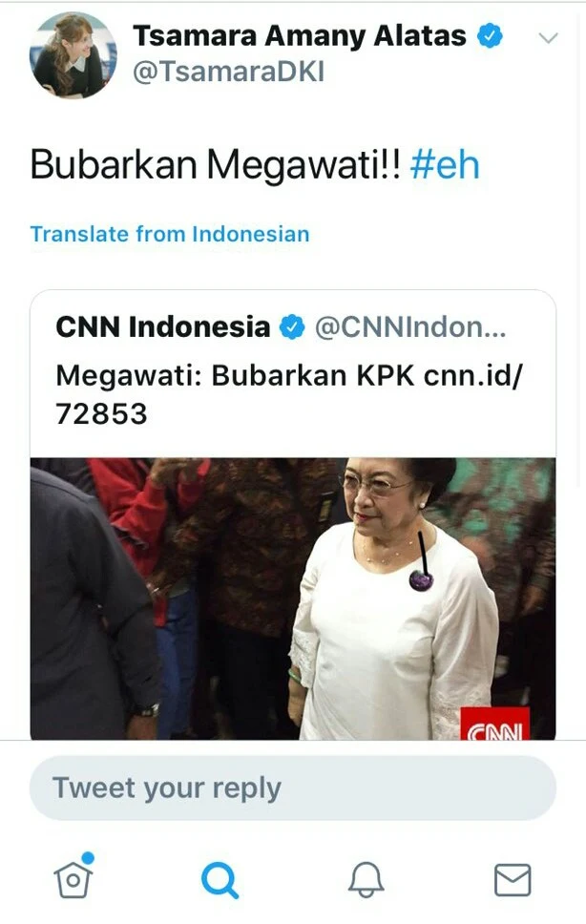586x924 pixels.
Task: Click CNN Indonesia verified badge
Action: coord(291,327)
